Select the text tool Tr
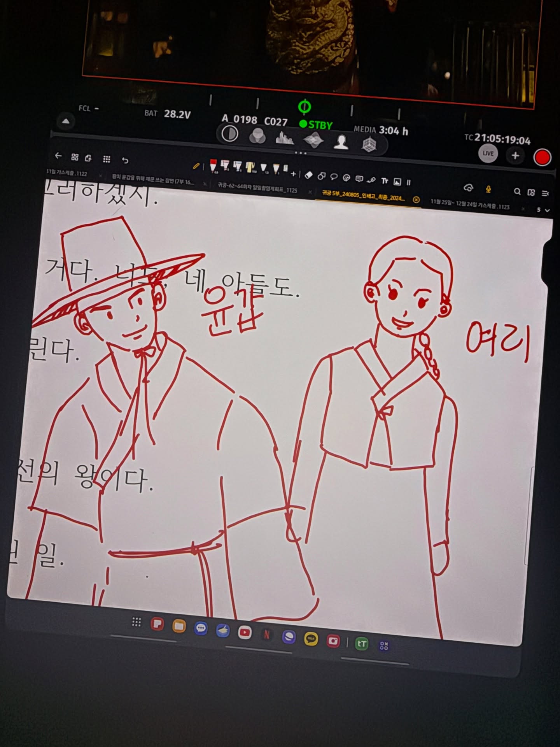Screen dimensions: 560x747 click(x=385, y=181)
